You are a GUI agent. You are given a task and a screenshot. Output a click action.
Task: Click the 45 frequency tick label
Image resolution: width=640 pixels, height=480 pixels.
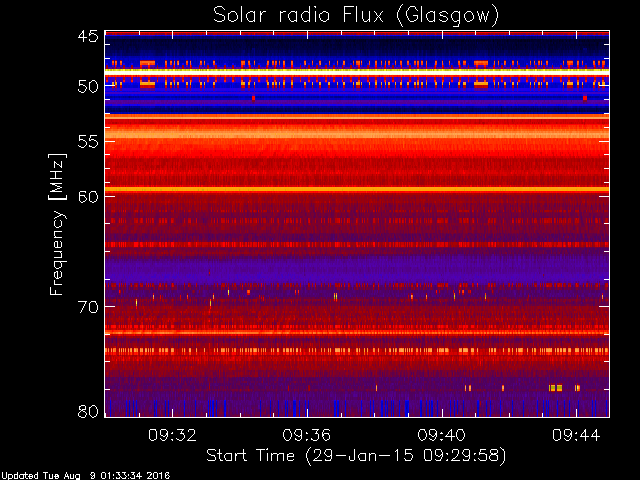pyautogui.click(x=88, y=37)
